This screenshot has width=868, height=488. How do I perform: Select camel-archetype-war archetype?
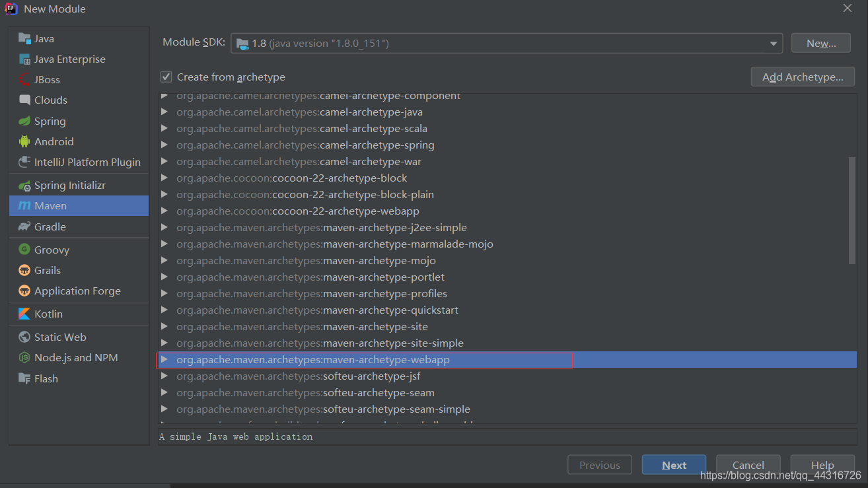pyautogui.click(x=507, y=162)
